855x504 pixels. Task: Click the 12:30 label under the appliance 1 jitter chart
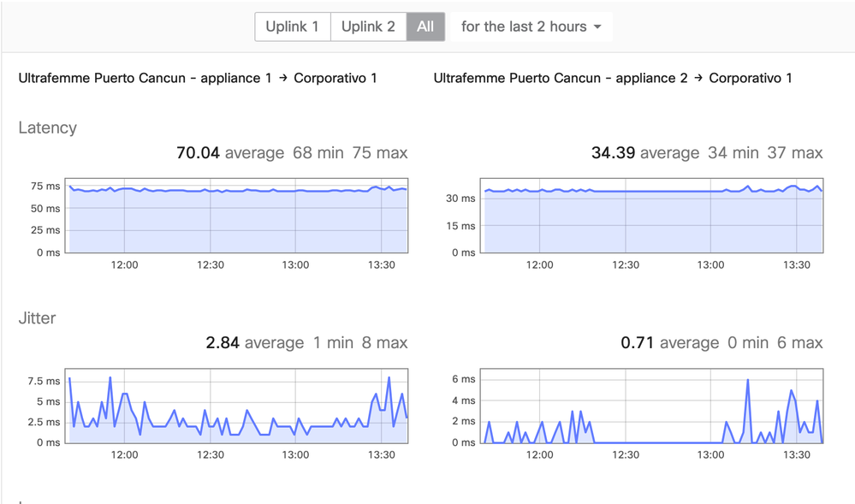(x=210, y=455)
